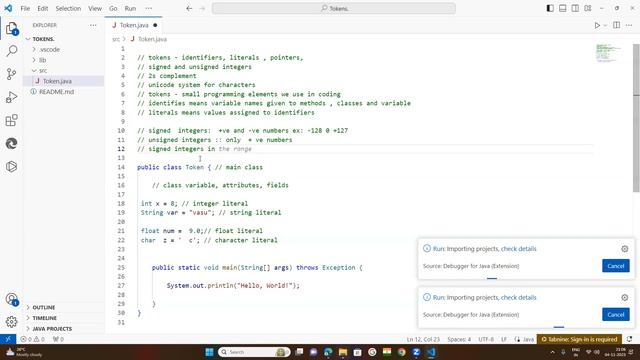The height and width of the screenshot is (360, 640).
Task: Cancel the lower Run: Importing projects notification
Action: (x=616, y=315)
